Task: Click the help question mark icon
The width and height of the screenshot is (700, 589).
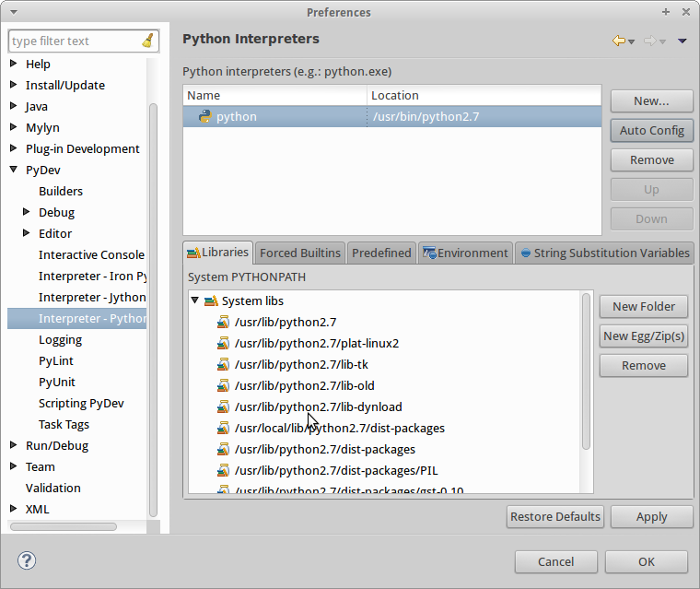Action: click(x=27, y=560)
